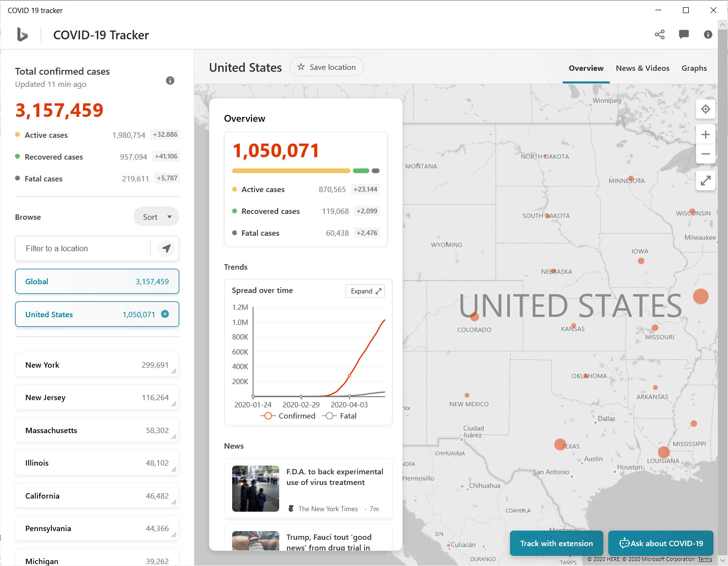Click the star Save location button
Image resolution: width=728 pixels, height=566 pixels.
click(x=327, y=67)
